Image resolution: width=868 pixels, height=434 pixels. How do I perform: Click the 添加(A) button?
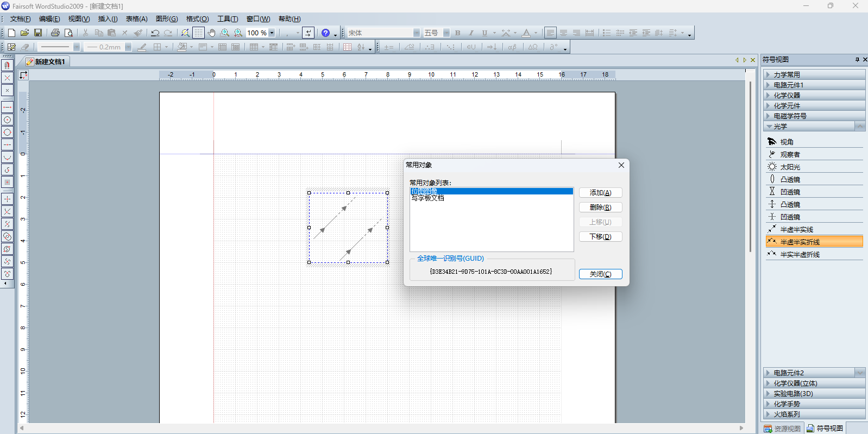click(600, 193)
